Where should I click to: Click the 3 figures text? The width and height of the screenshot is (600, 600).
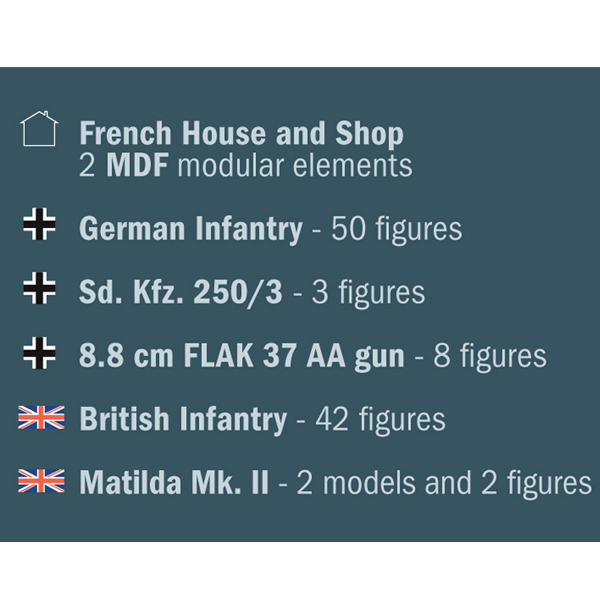tap(368, 293)
